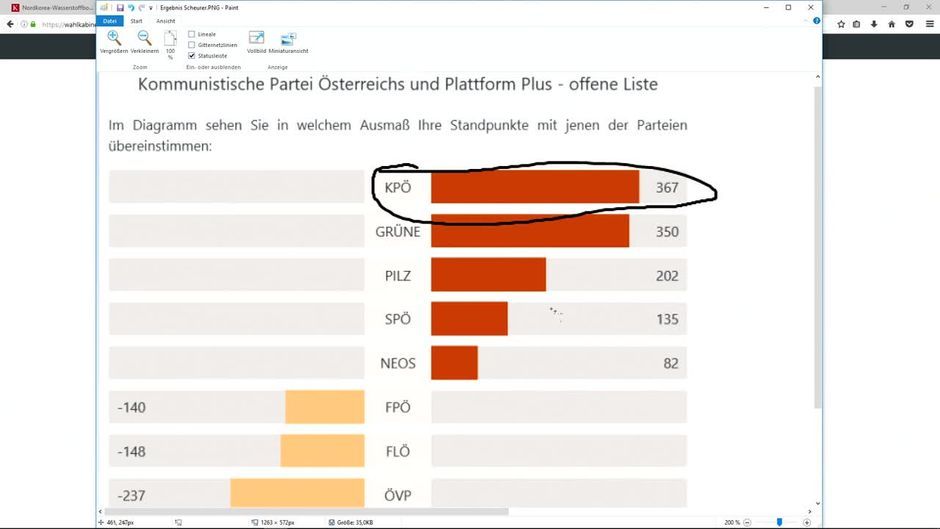
Task: Uncheck the Statusleiste checkbox
Action: 192,56
